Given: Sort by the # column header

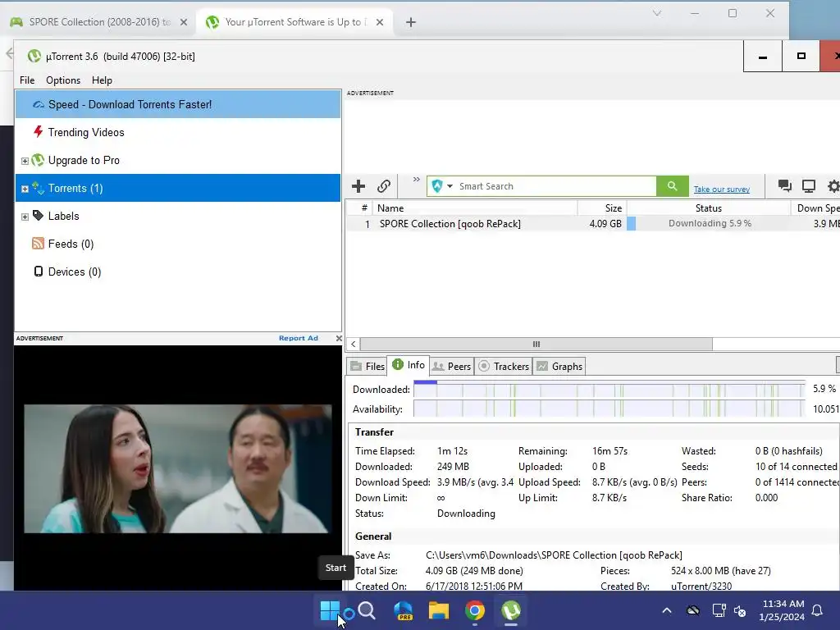Looking at the screenshot, I should coord(364,208).
